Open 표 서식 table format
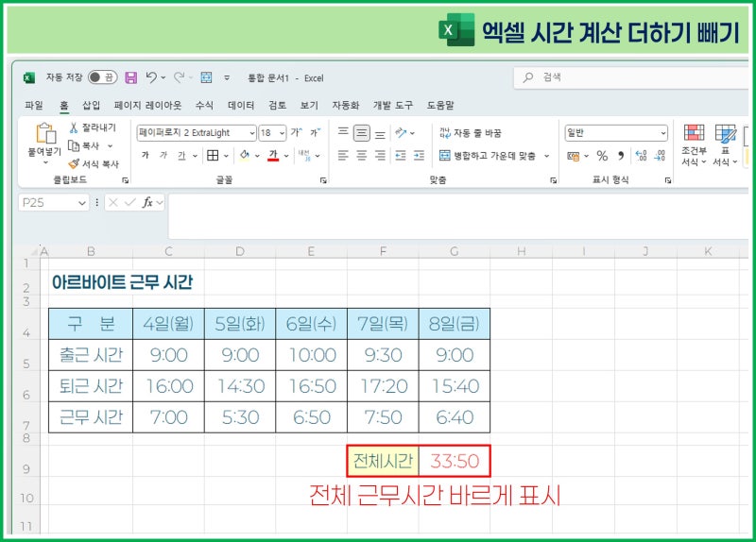Screen dimensions: 756x542 (x=725, y=144)
